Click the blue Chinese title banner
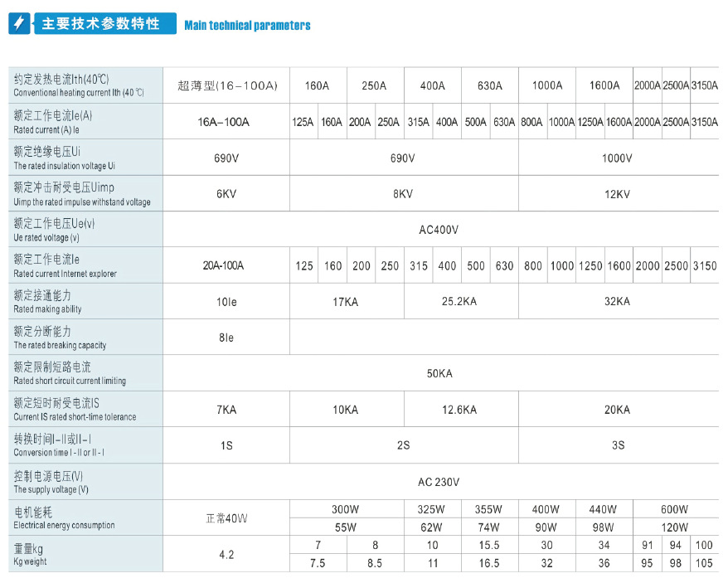 pos(105,23)
